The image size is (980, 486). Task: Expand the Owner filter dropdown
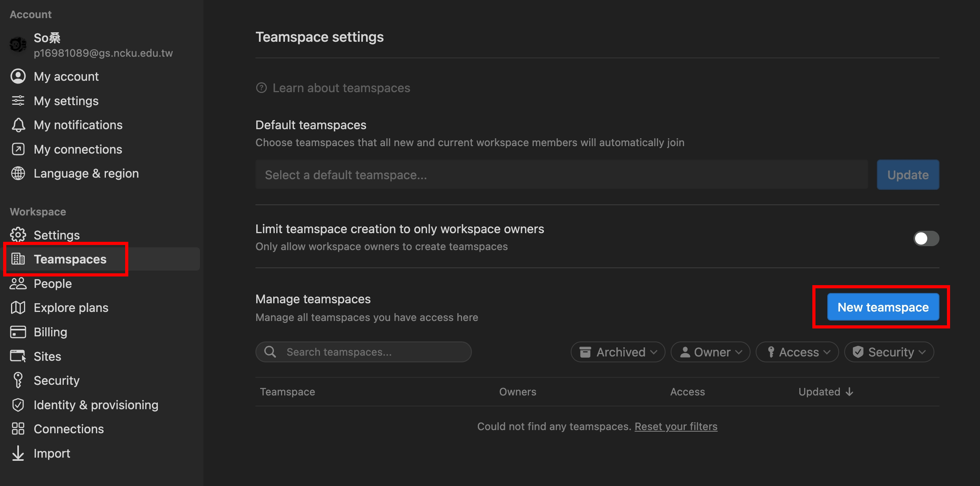click(710, 352)
